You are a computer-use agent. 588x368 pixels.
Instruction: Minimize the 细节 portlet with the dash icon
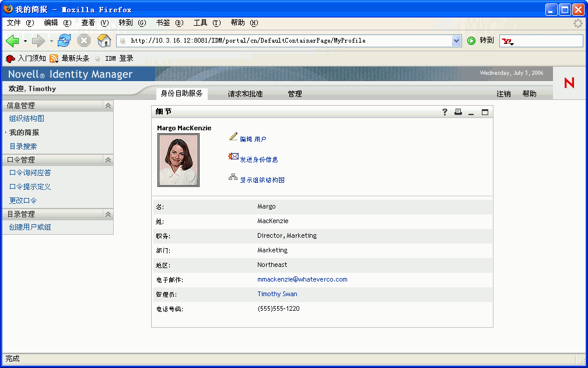tap(470, 112)
